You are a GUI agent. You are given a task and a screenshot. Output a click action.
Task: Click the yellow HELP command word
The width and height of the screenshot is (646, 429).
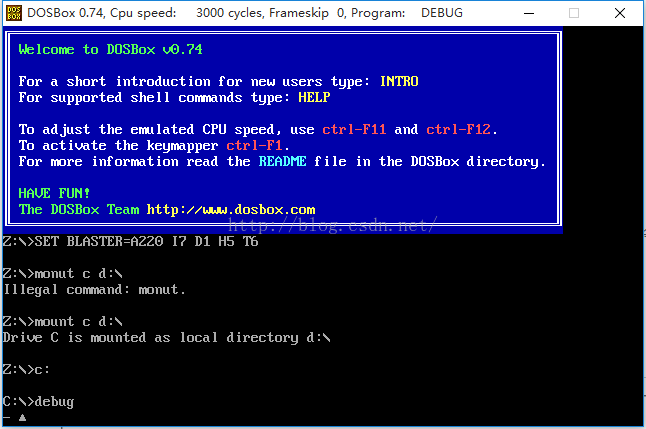[314, 97]
